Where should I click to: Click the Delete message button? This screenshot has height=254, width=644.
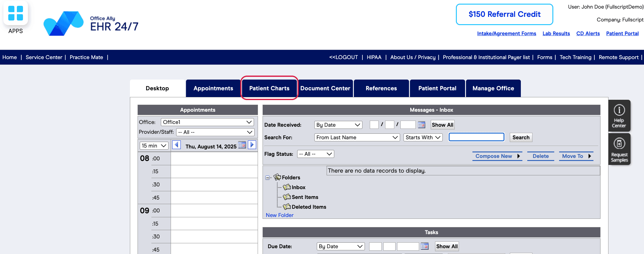[x=541, y=156]
